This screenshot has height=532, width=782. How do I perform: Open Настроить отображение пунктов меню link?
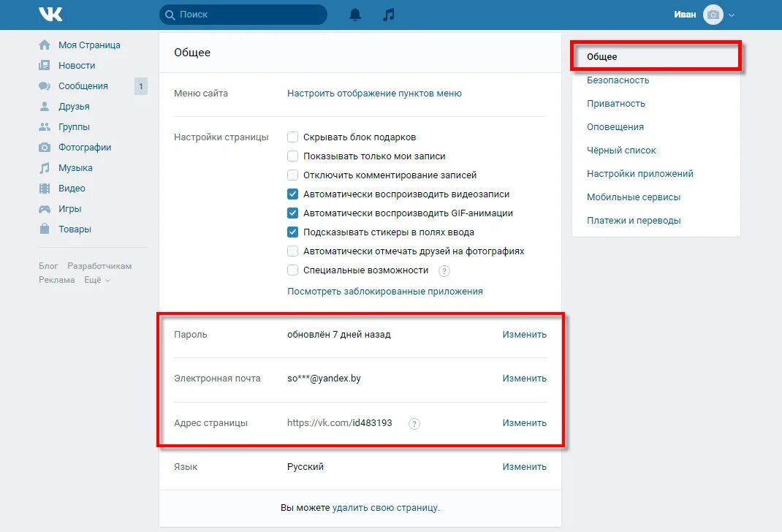(x=374, y=94)
